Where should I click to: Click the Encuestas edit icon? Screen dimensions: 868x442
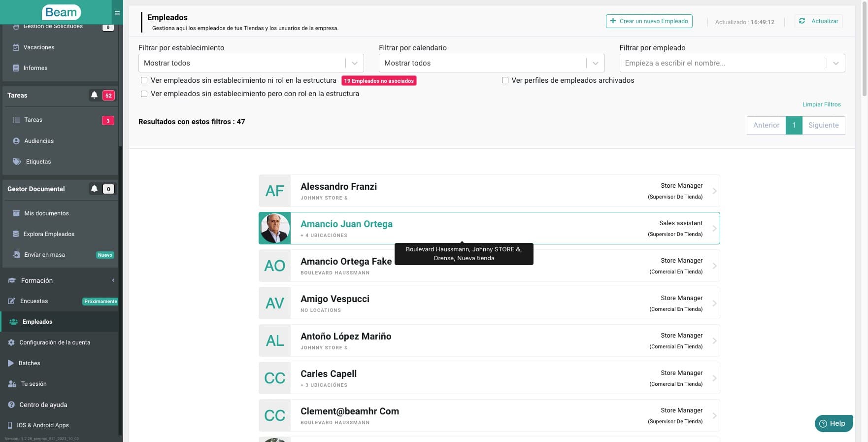(x=11, y=301)
